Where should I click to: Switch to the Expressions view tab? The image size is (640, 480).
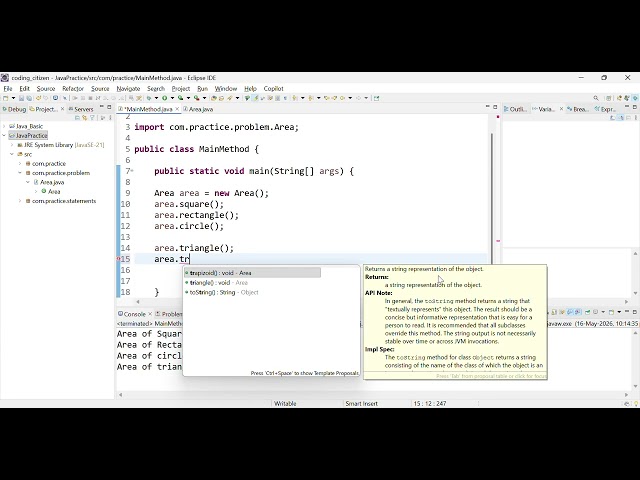pos(605,109)
